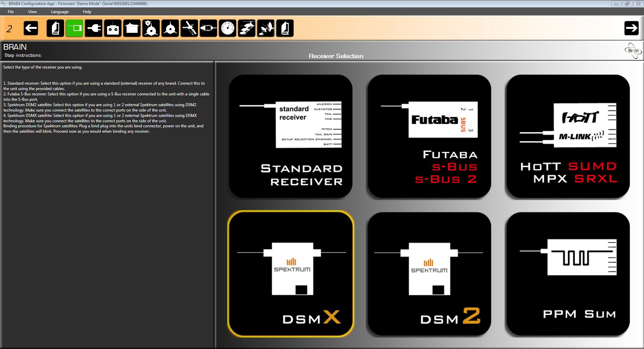Click the tail rotor blade icon
644x349 pixels.
(189, 28)
